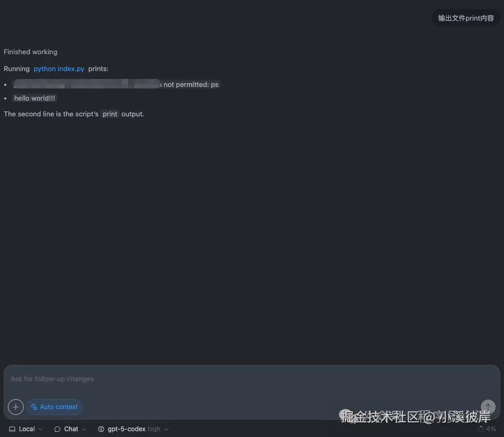Open the 4% context usage indicator
Screen dimensions: 504x437
tap(487, 429)
